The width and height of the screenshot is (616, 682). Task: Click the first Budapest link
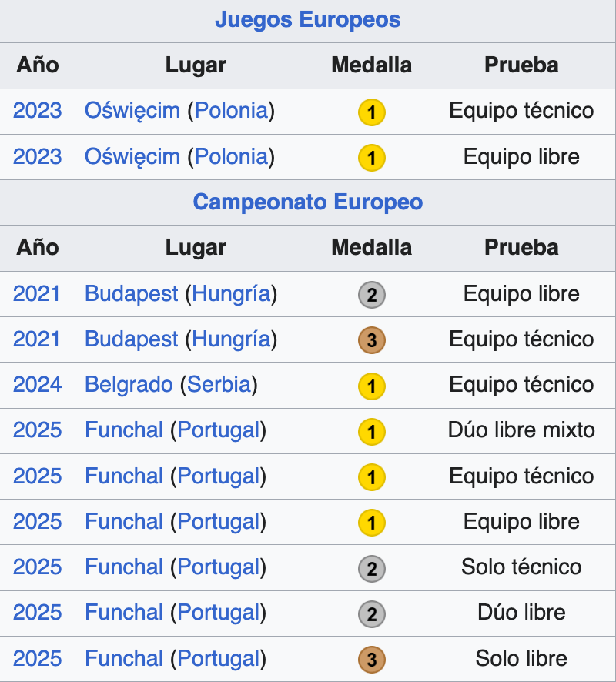pyautogui.click(x=132, y=293)
